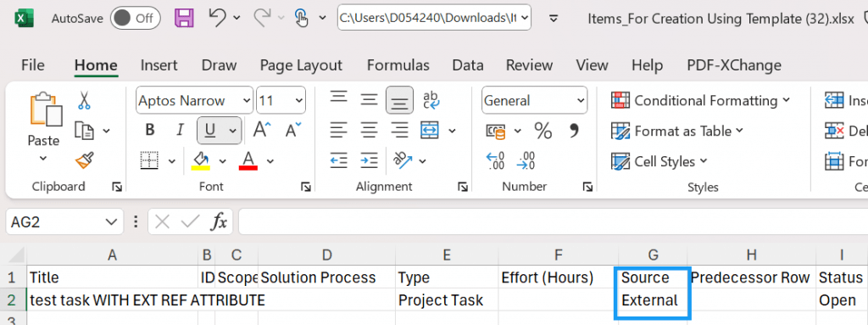Open the Name Box dropdown arrow

click(x=110, y=222)
